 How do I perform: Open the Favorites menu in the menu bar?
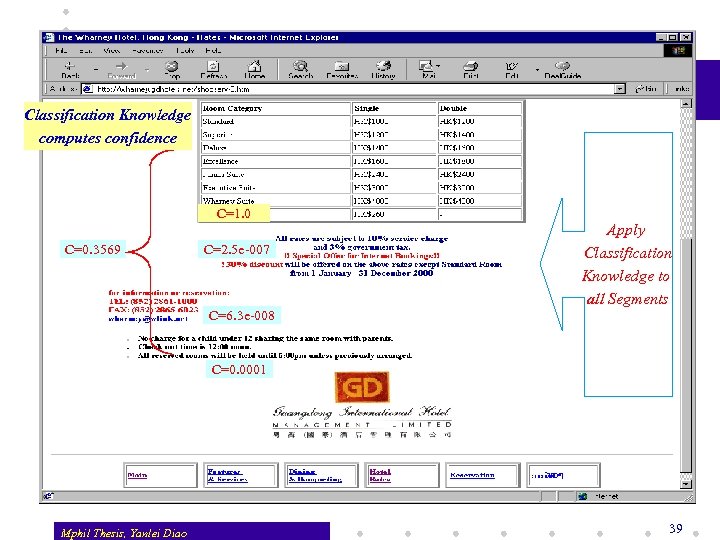click(x=147, y=51)
